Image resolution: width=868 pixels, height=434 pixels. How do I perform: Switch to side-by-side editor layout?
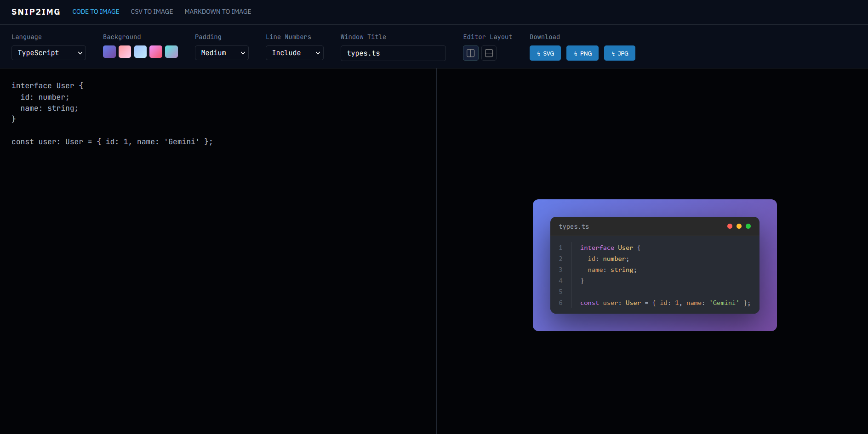click(470, 53)
